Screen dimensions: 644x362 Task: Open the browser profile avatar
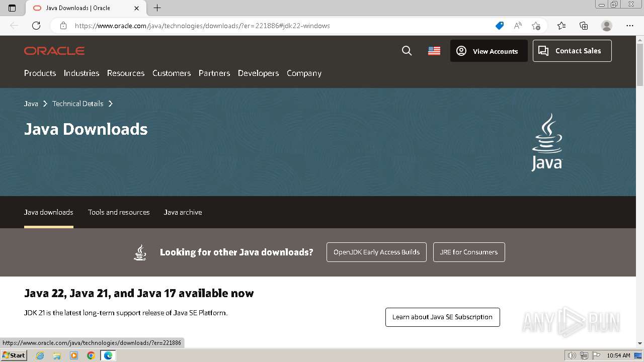pyautogui.click(x=607, y=26)
